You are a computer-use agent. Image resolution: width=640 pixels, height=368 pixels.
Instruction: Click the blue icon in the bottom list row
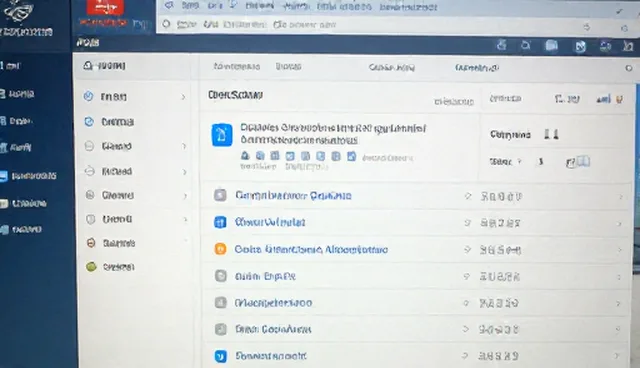click(x=220, y=356)
